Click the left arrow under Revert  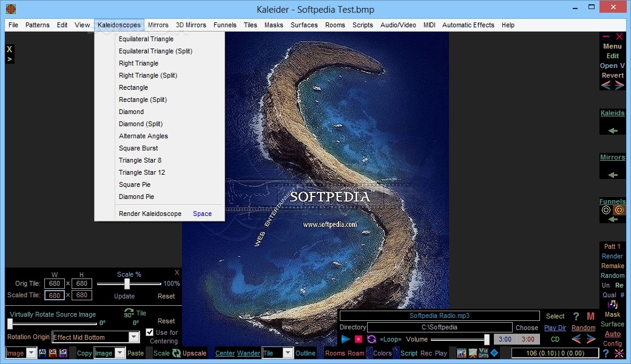606,85
